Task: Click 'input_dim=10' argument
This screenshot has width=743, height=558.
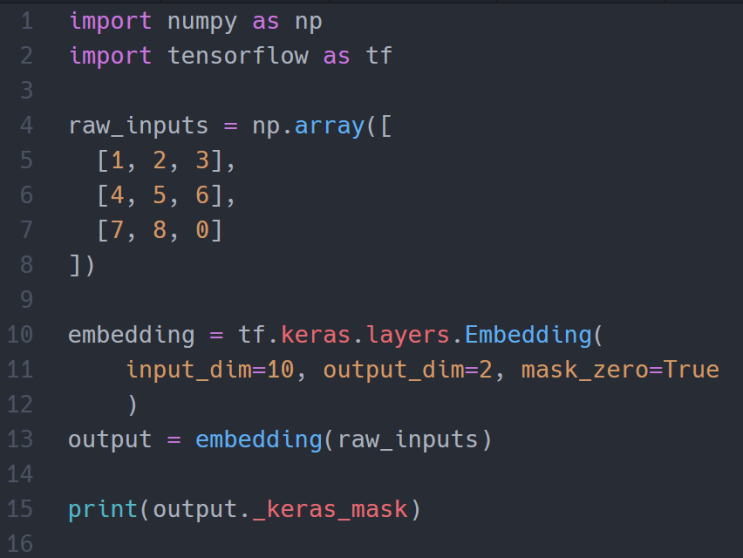Action: [210, 370]
